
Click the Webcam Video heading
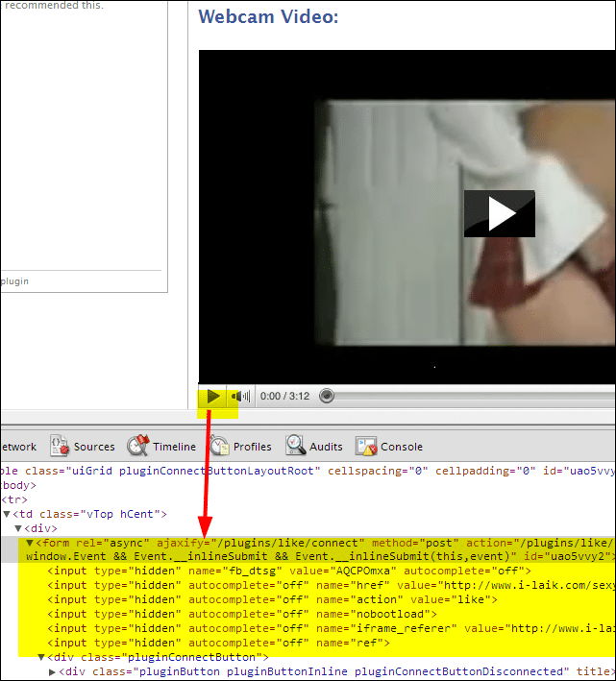[268, 17]
